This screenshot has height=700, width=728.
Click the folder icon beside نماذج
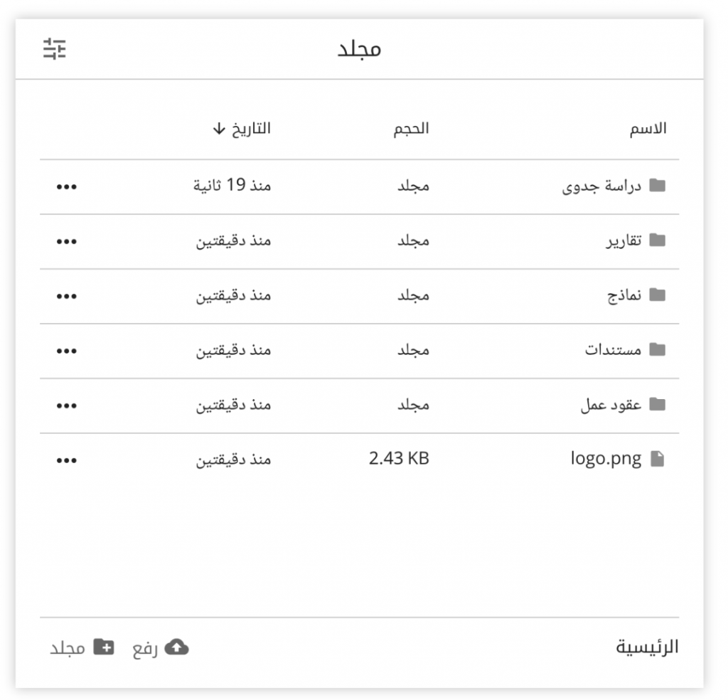tap(657, 295)
